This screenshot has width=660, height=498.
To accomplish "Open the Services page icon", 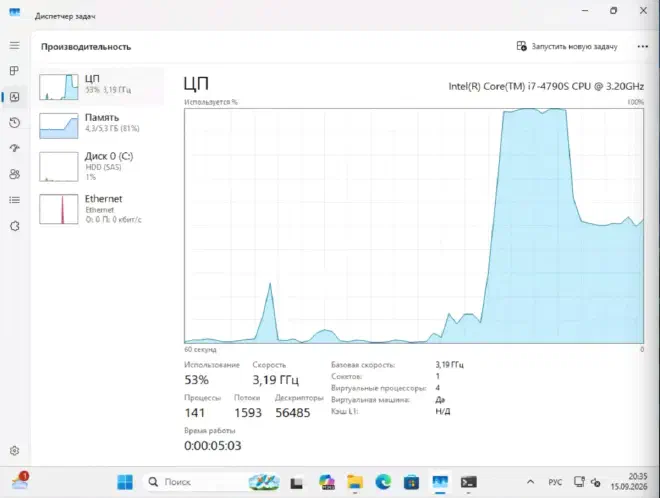I will 14,226.
